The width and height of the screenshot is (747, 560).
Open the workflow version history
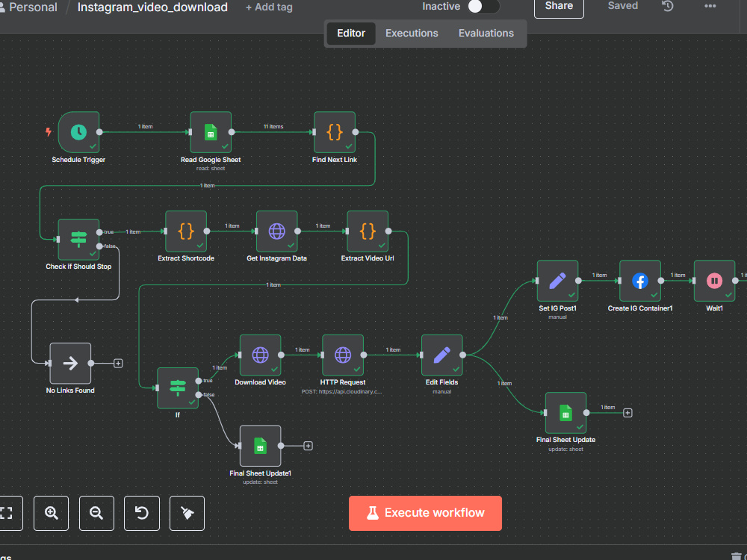click(x=667, y=6)
